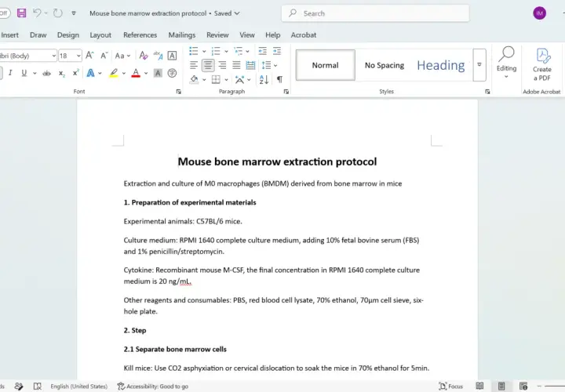
Task: Switch to the Design tab
Action: click(x=68, y=35)
